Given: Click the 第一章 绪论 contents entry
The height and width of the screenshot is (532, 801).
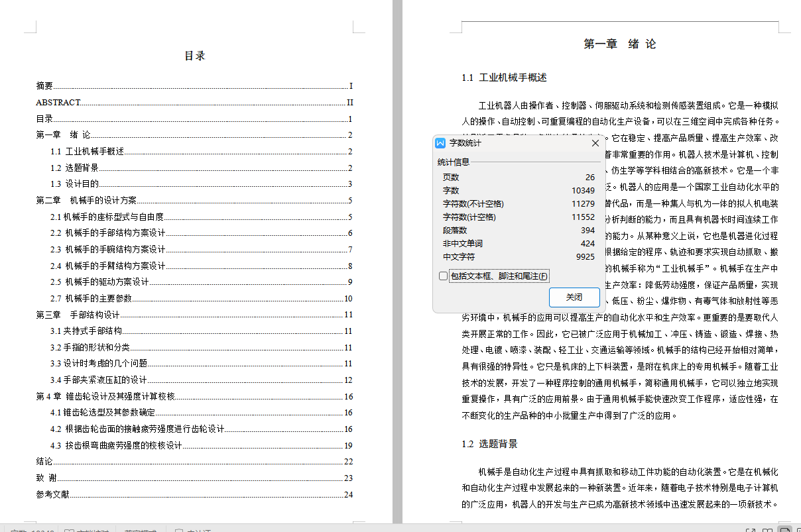Looking at the screenshot, I should 194,135.
